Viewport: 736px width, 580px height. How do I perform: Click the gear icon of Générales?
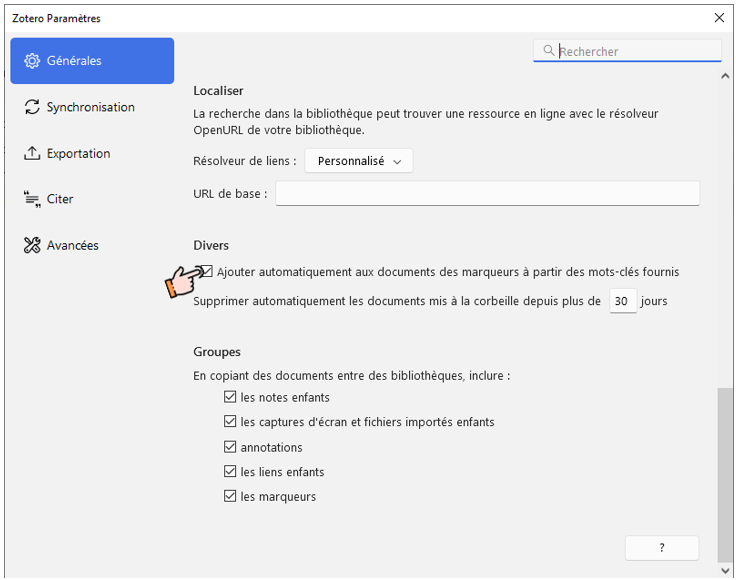click(x=32, y=61)
